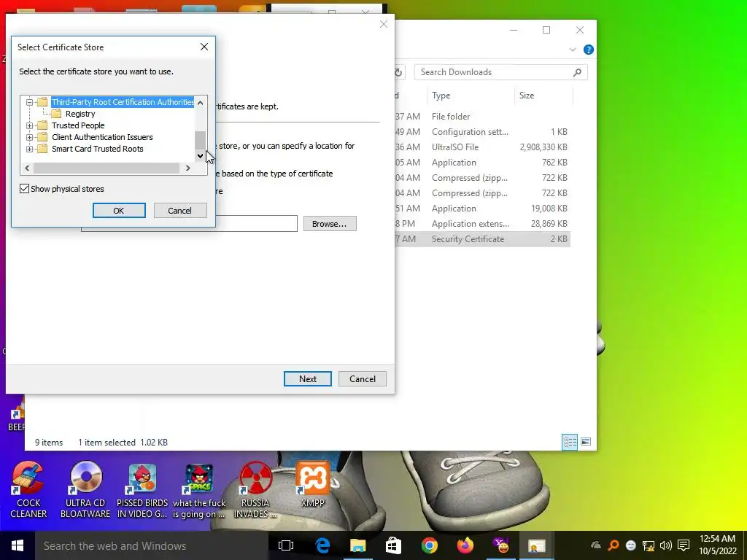The width and height of the screenshot is (747, 560).
Task: Open the taskbar clock and date
Action: tap(718, 545)
